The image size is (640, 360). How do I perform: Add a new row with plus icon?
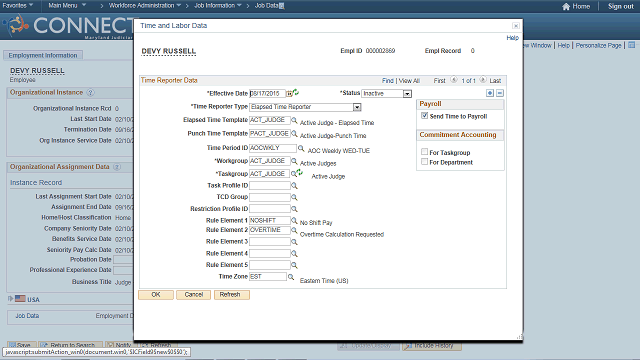pos(490,93)
